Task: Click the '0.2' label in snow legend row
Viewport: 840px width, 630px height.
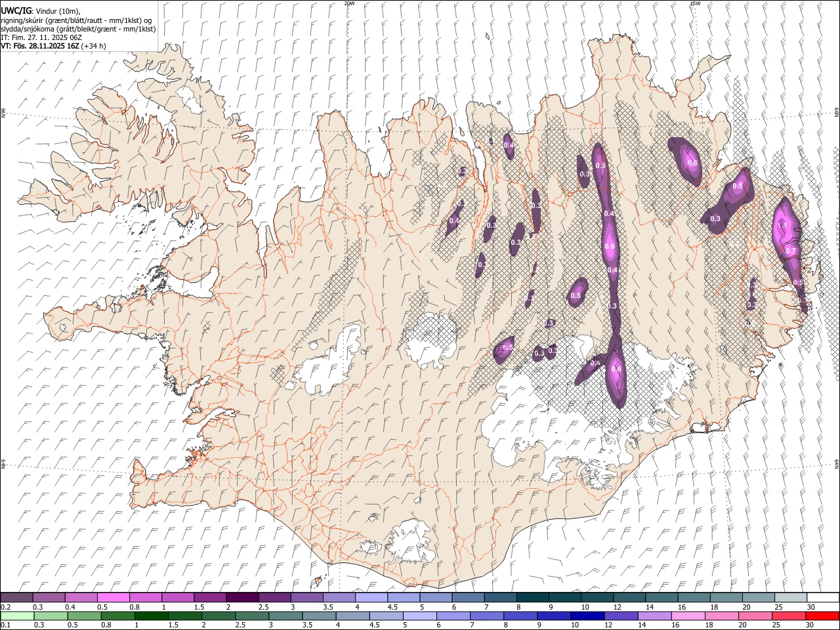Action: [x=6, y=607]
